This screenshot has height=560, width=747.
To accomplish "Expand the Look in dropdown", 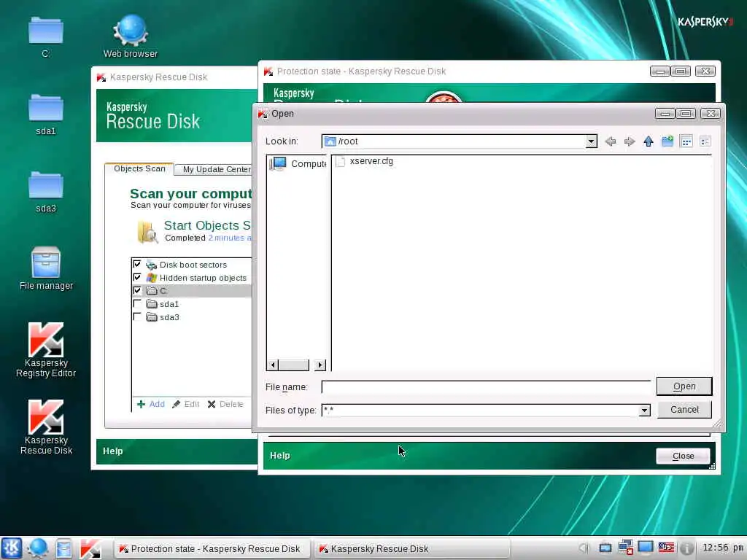I will [591, 141].
